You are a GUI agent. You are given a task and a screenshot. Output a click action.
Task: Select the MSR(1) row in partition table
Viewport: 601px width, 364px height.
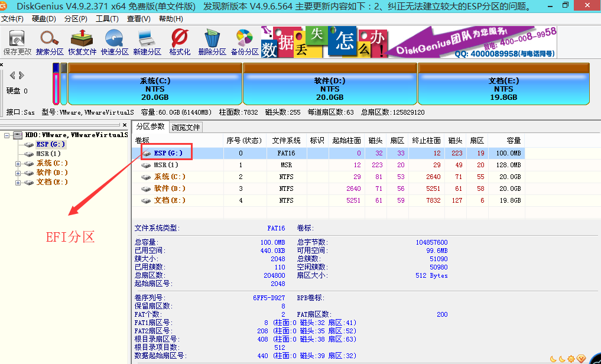[x=328, y=165]
